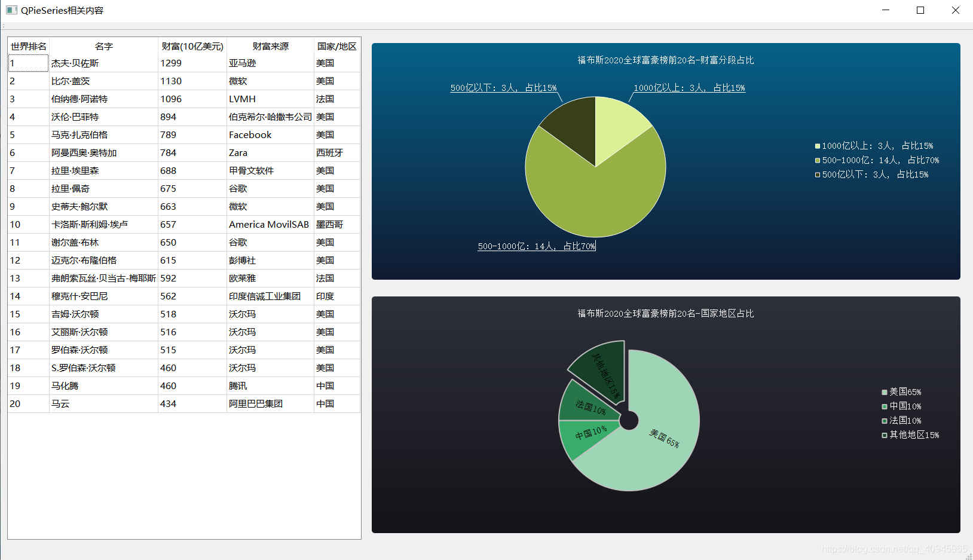Minimize the QPieSeries window

click(886, 10)
